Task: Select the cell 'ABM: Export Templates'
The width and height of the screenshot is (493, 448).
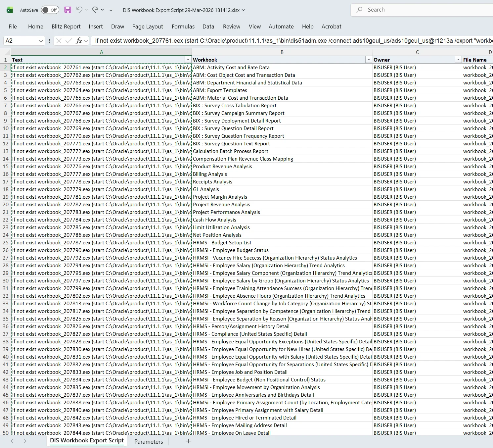Action: point(282,90)
